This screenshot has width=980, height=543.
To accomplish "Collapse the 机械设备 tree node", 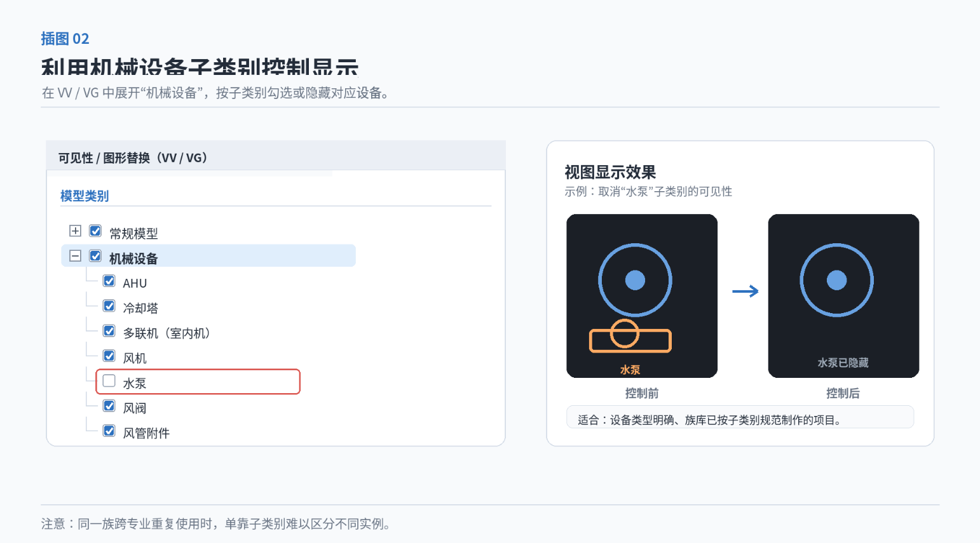I will [x=75, y=256].
